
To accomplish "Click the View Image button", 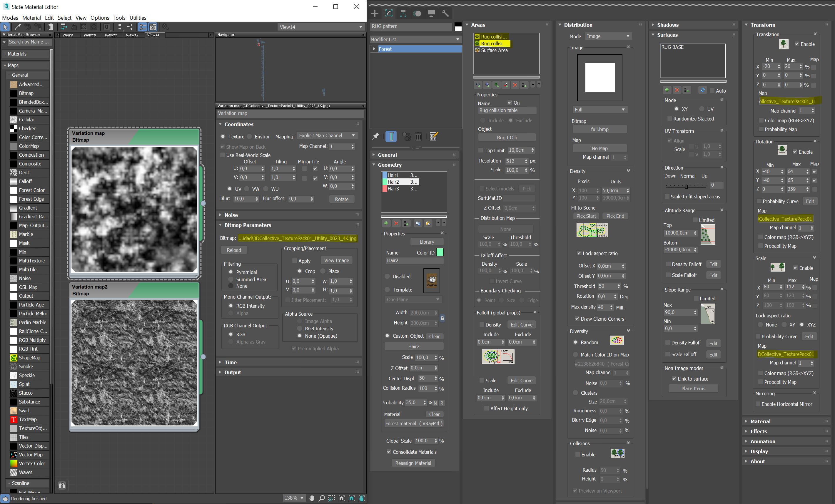I will tap(337, 260).
